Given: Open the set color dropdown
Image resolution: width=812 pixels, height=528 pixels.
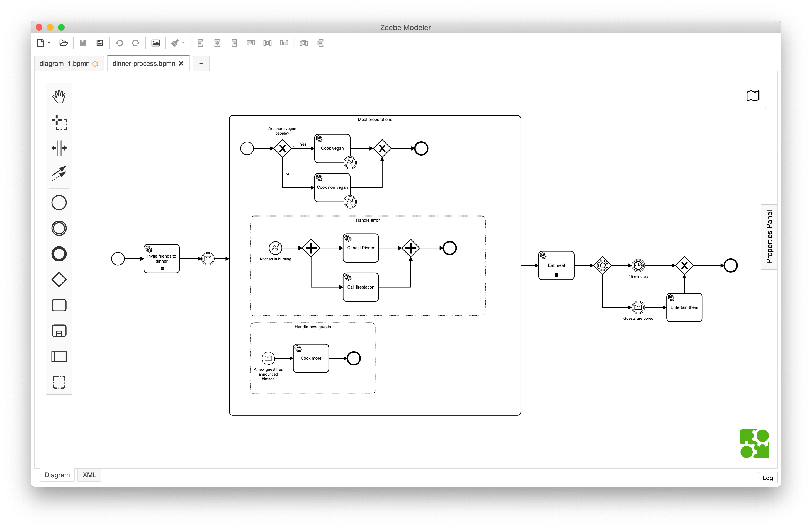Looking at the screenshot, I should (x=183, y=43).
